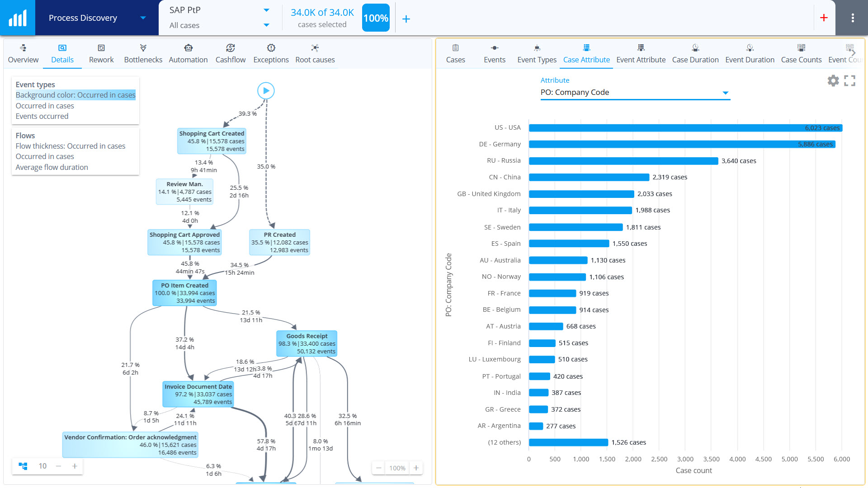Open the Rework analysis icon
The image size is (868, 488).
tap(101, 47)
